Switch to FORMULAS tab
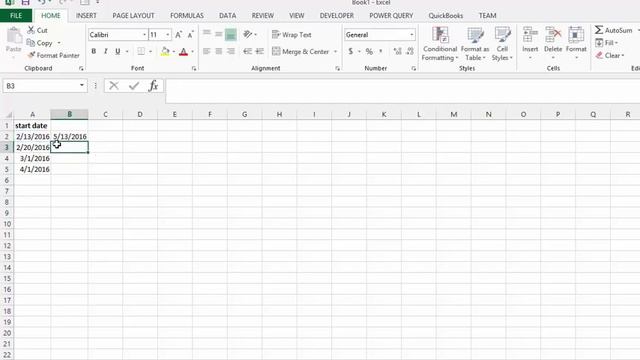 (x=187, y=16)
